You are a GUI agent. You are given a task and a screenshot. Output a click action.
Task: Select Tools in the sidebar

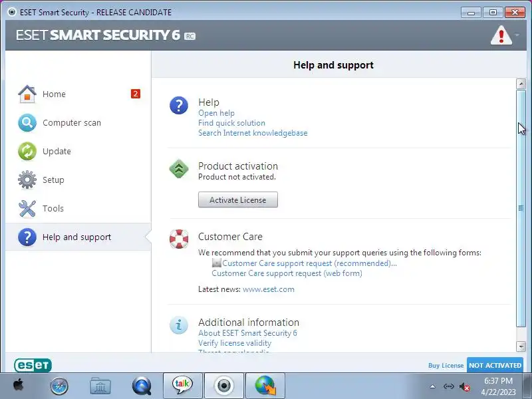78,208
